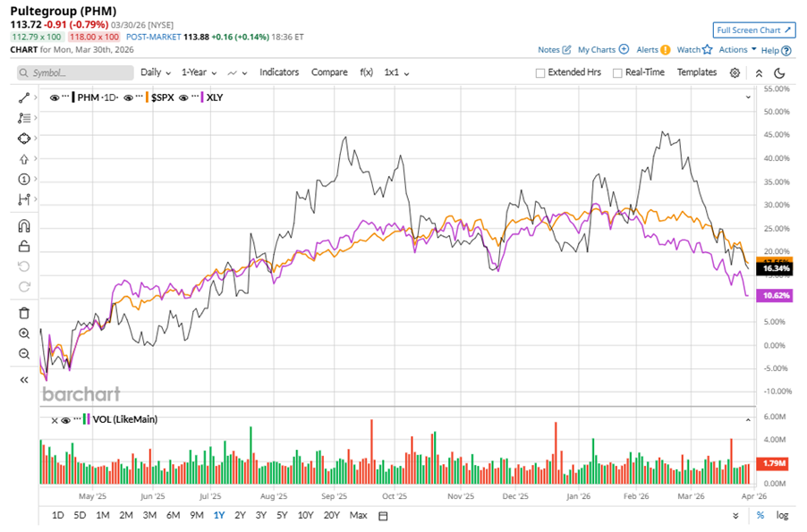Viewport: 807px width, 532px height.
Task: Click the undo arrow icon
Action: pos(23,266)
